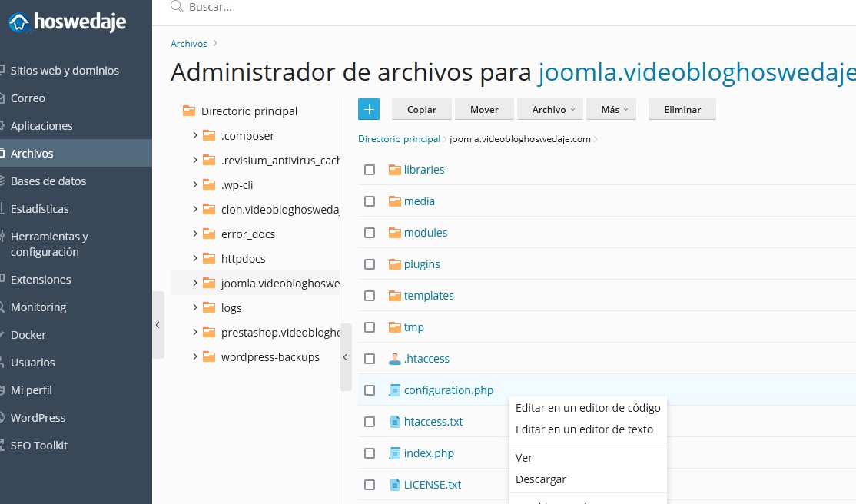Click the Directorio principal folder icon
Screen dimensions: 856x504
tap(189, 111)
